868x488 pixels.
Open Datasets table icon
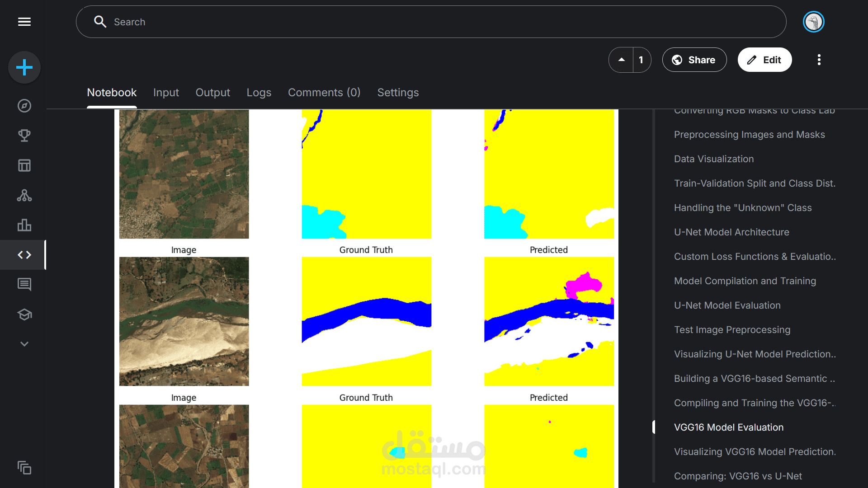pyautogui.click(x=24, y=165)
